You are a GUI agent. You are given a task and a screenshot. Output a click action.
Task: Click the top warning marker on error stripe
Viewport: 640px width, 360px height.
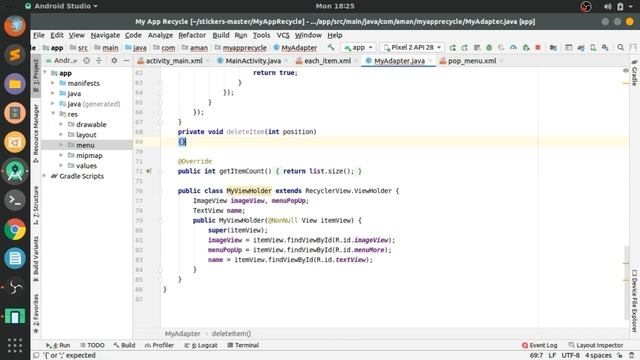[626, 84]
